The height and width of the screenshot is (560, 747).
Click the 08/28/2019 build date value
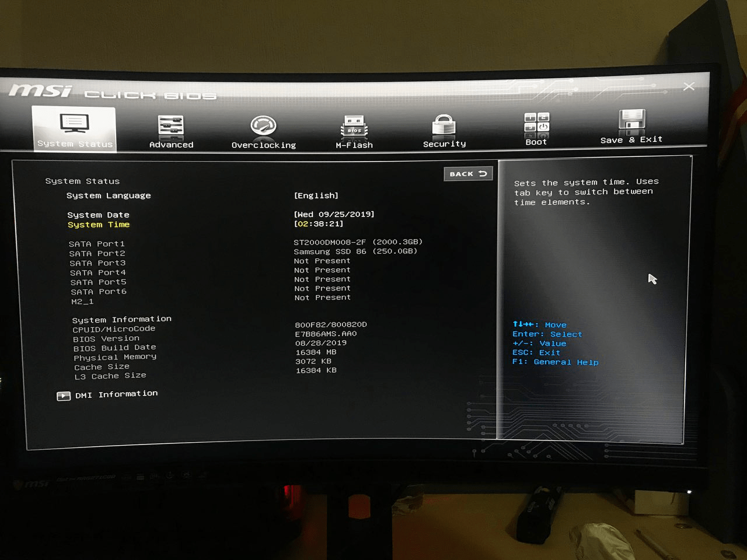click(321, 343)
